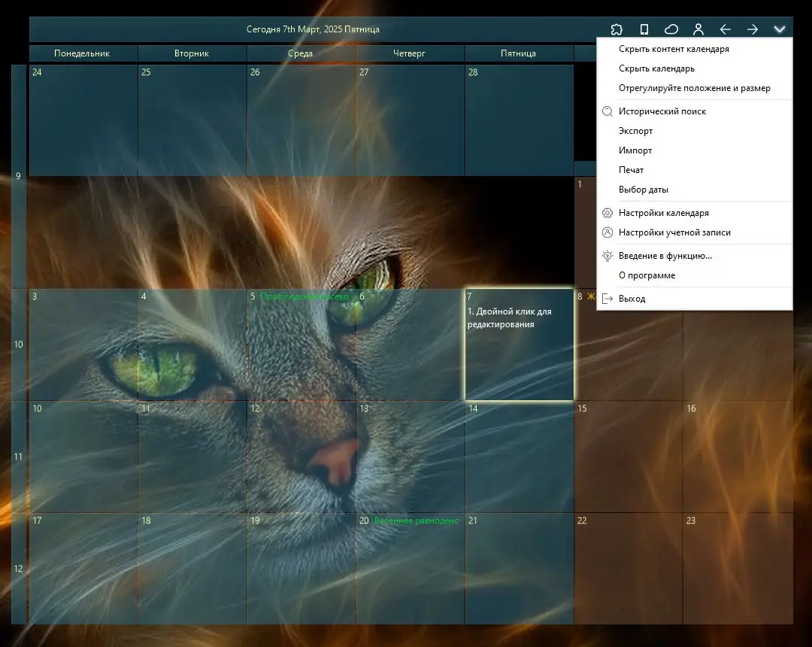Open the cloud sync icon
Viewport: 812px width, 647px height.
671,29
